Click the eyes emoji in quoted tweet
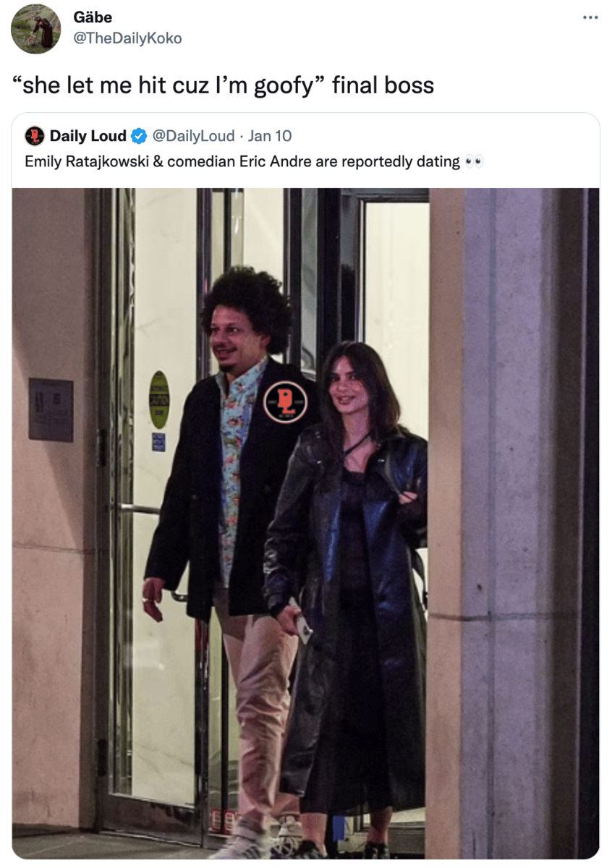The height and width of the screenshot is (868, 612). point(475,161)
